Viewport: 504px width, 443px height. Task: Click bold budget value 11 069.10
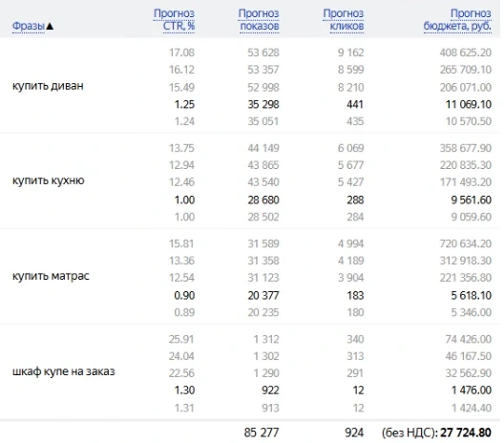(x=469, y=104)
